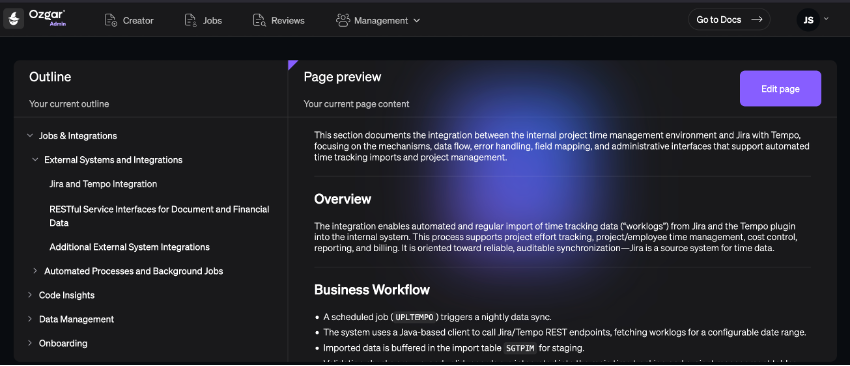This screenshot has height=366, width=850.
Task: Select Data Management in outline
Action: pyautogui.click(x=76, y=319)
